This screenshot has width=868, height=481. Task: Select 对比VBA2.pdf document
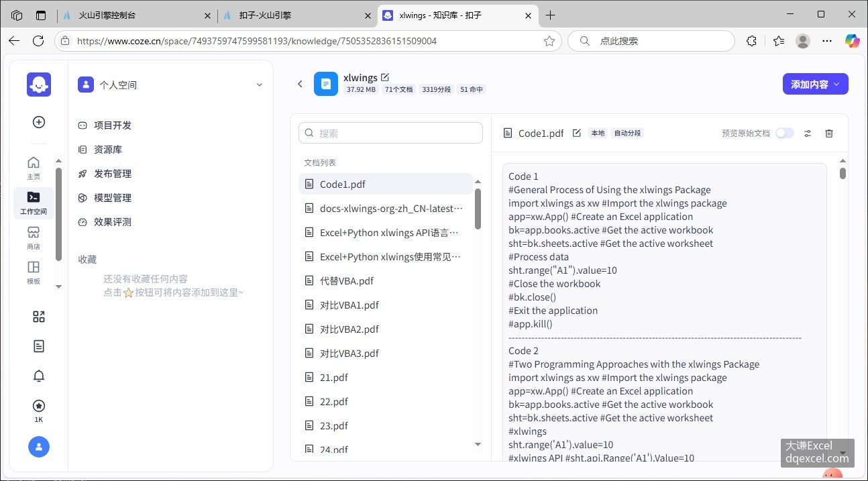click(386, 329)
